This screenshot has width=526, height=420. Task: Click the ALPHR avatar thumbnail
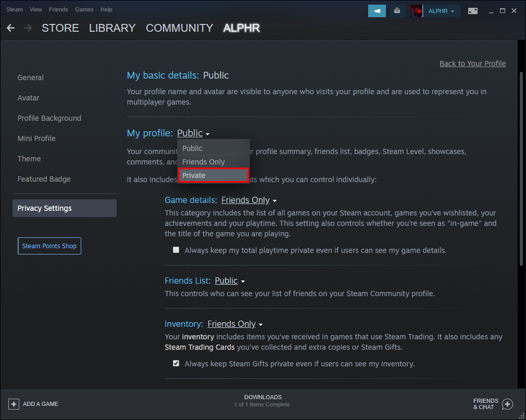[416, 11]
